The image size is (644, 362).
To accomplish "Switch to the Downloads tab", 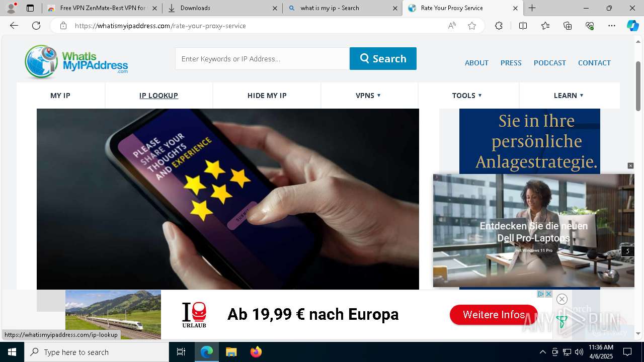I will coord(223,8).
